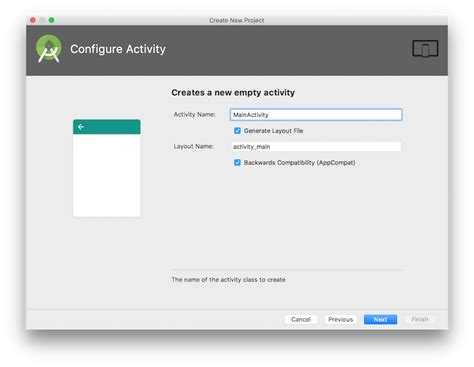Click the blue Next button

[x=380, y=319]
